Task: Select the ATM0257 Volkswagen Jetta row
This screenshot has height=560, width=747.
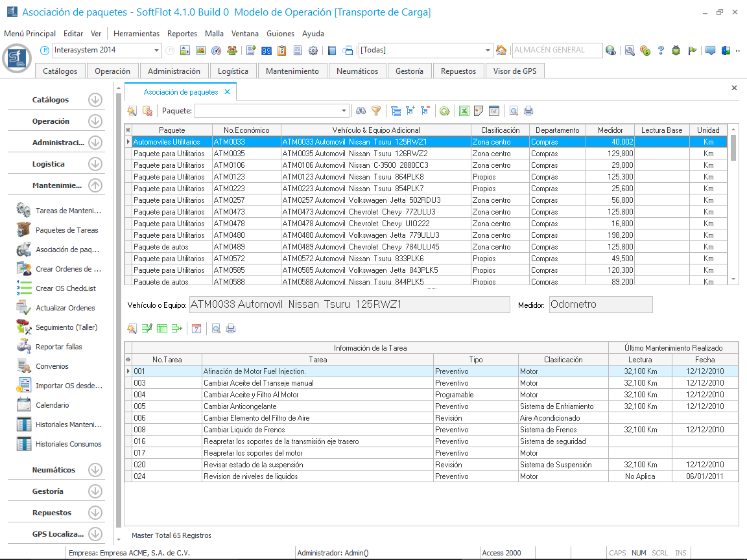Action: 361,200
